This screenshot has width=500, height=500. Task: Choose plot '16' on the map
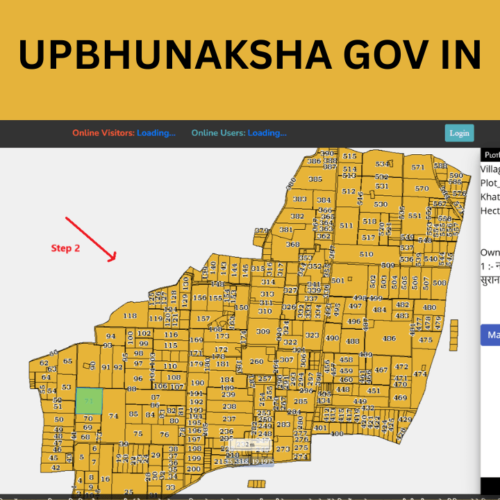(x=105, y=479)
